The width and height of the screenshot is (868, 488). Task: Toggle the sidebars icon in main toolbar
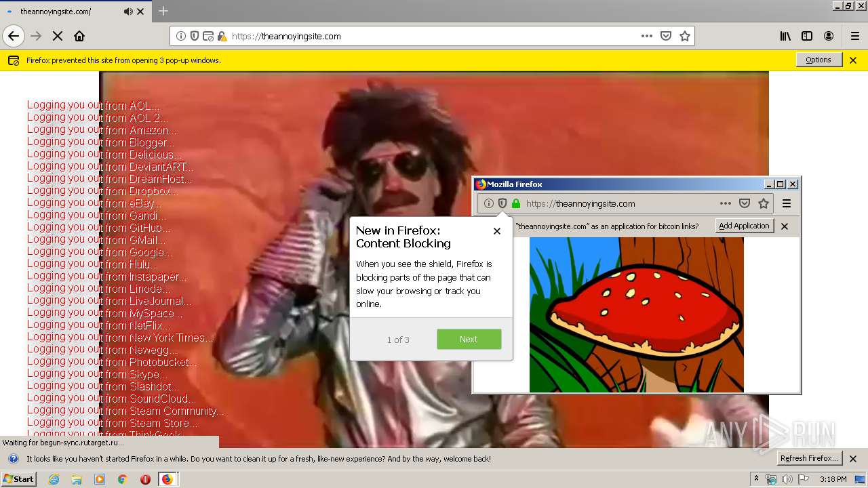click(x=807, y=36)
